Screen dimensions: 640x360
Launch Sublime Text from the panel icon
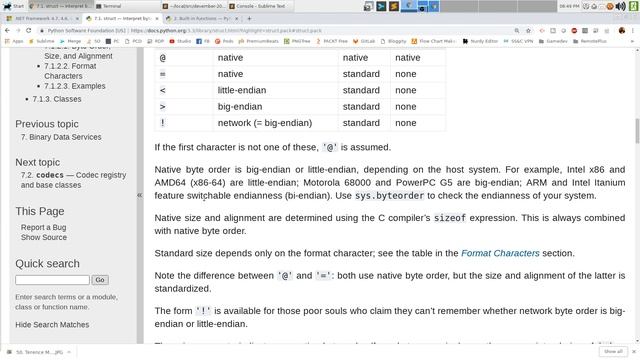[394, 6]
